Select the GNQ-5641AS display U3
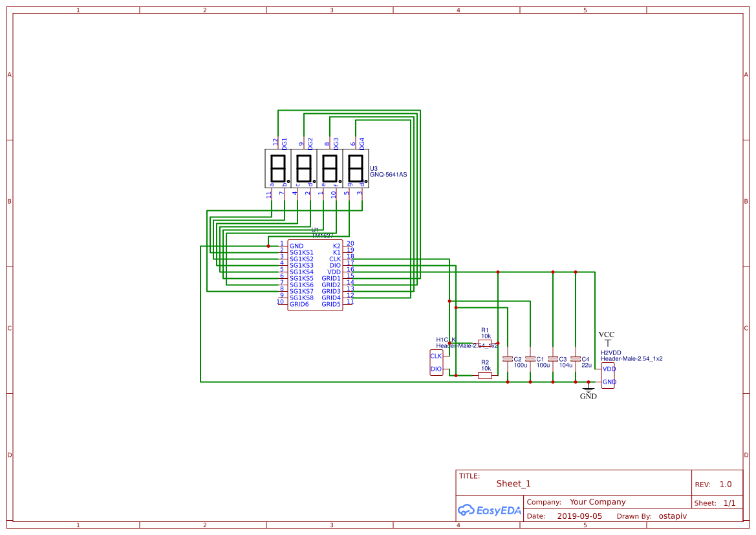Screen dimensions: 756x535 (x=316, y=170)
